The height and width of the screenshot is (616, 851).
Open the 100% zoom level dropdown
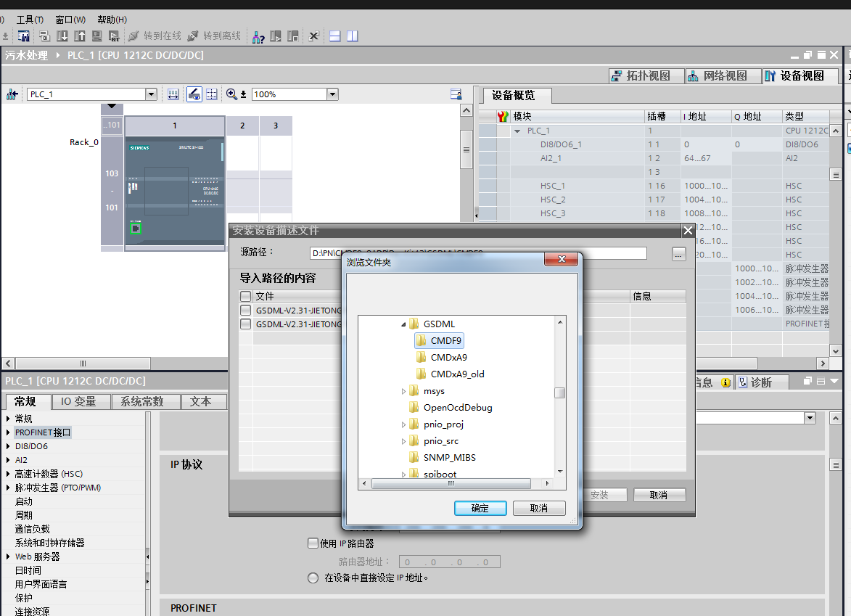(332, 94)
